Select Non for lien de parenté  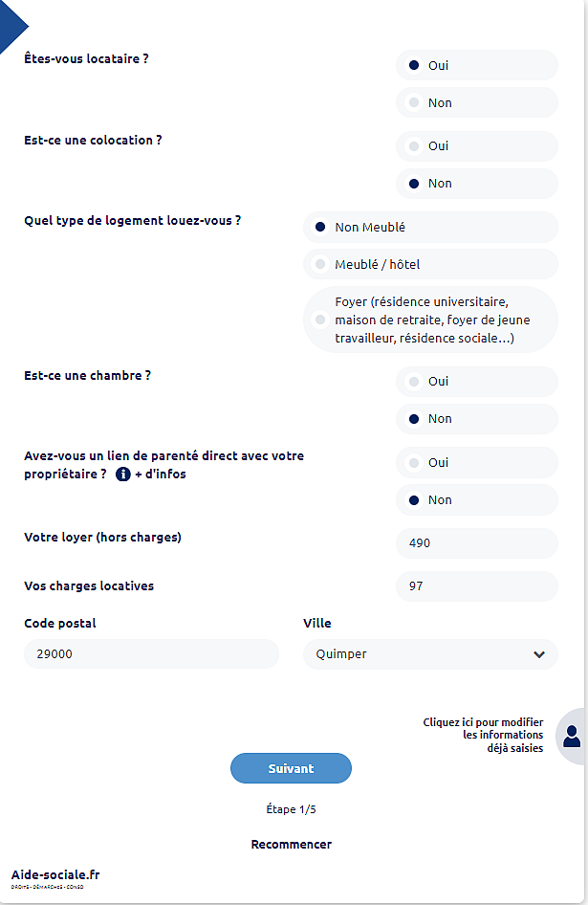pos(476,499)
